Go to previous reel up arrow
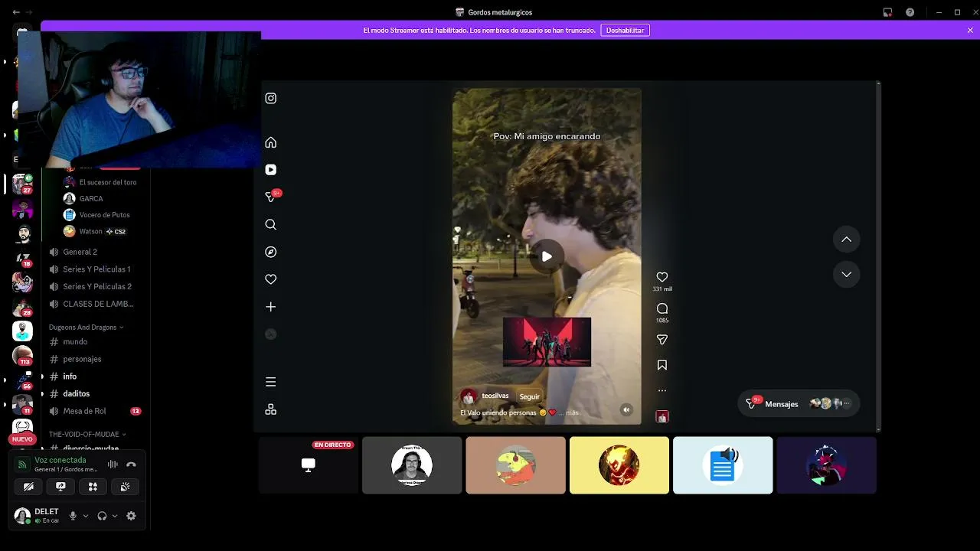This screenshot has width=980, height=551. [847, 240]
